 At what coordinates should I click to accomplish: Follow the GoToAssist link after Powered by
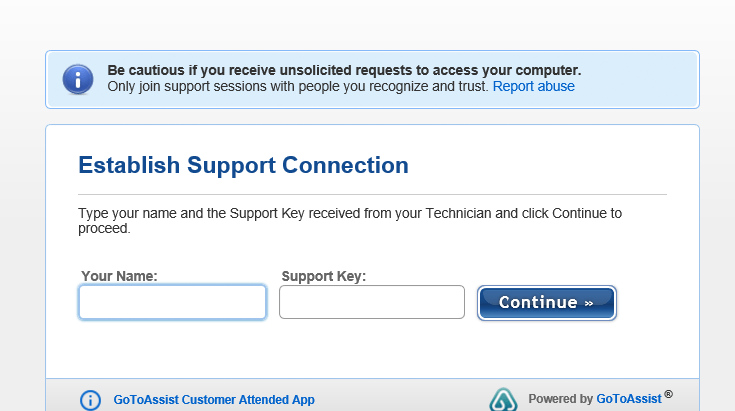[629, 399]
